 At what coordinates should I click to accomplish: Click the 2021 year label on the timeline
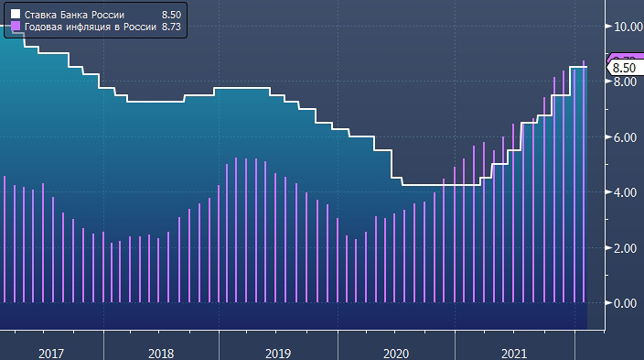point(514,354)
